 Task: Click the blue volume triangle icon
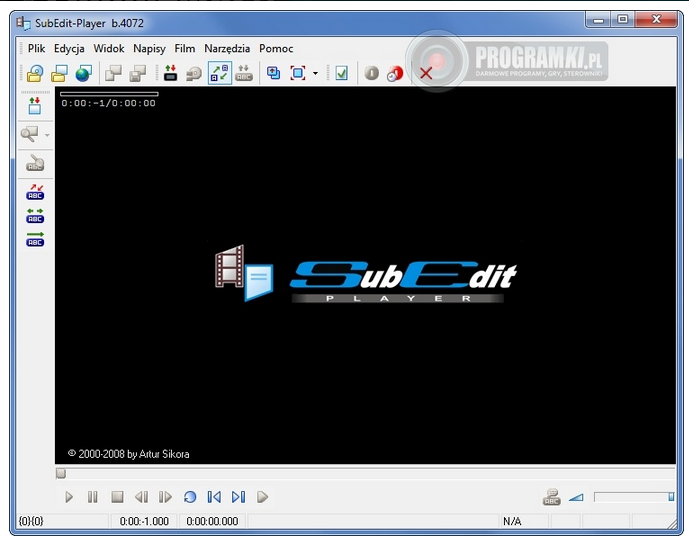(x=576, y=497)
